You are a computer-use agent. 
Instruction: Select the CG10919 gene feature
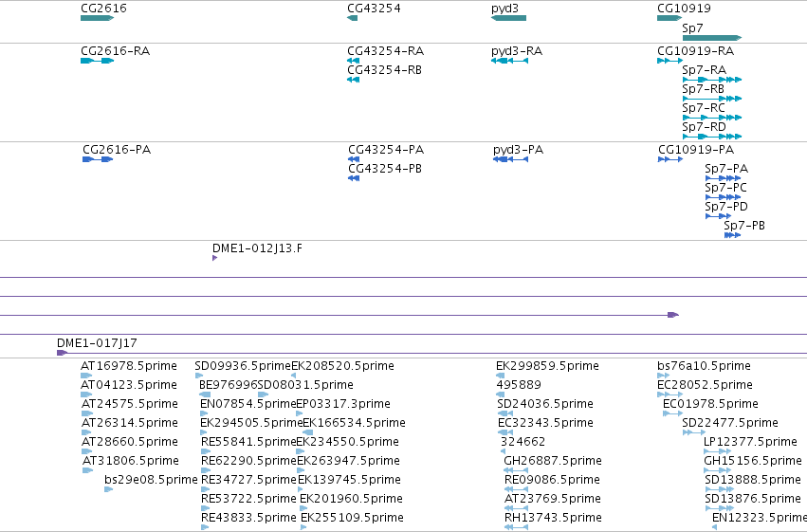click(669, 18)
